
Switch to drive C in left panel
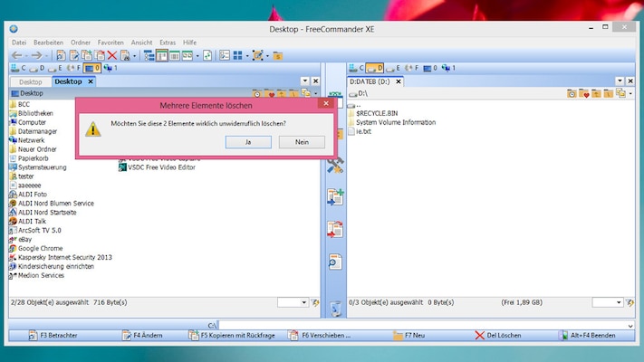point(17,68)
